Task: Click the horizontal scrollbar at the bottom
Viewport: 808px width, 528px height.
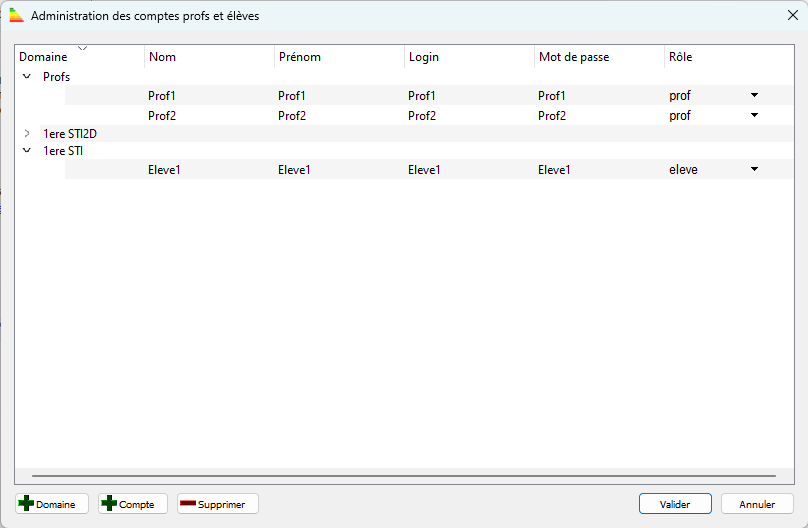Action: [403, 476]
